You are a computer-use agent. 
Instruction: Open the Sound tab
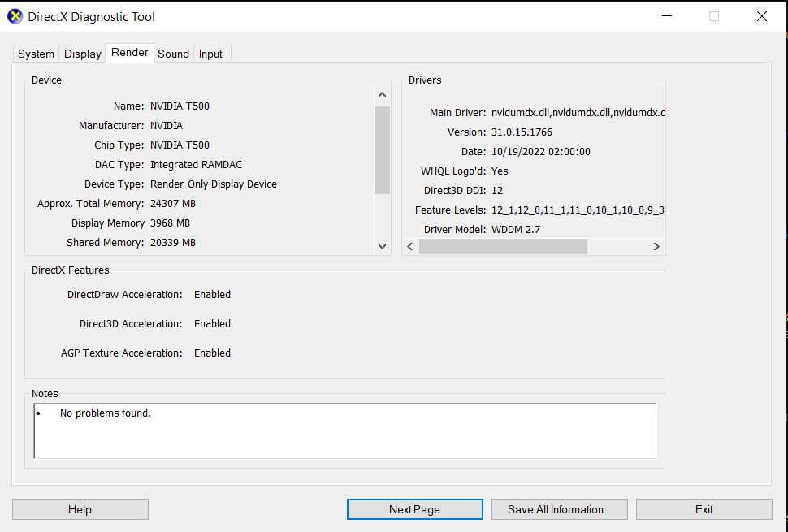(x=173, y=54)
